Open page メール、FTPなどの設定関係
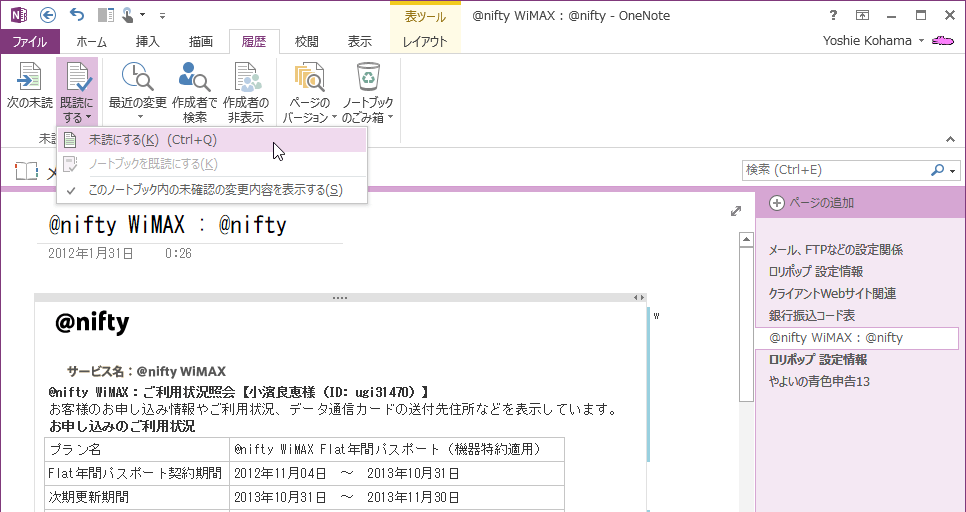The width and height of the screenshot is (966, 512). tap(835, 250)
